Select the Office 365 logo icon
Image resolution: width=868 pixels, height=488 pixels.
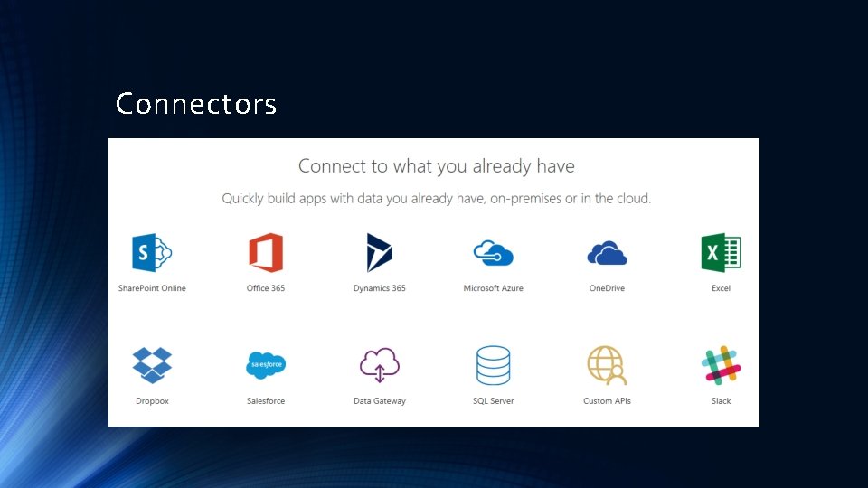coord(266,253)
